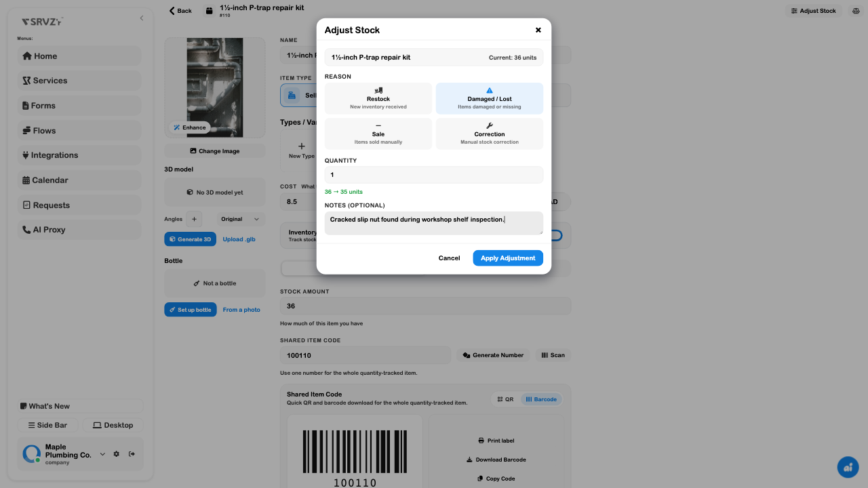Close the Adjust Stock dialog
The height and width of the screenshot is (488, 868).
point(538,30)
